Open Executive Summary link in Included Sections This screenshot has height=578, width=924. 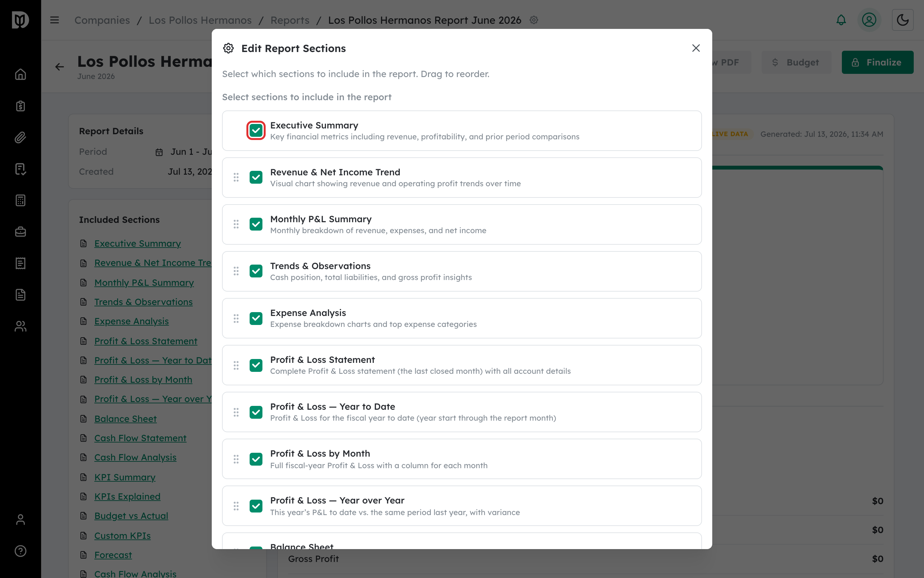[x=137, y=243]
